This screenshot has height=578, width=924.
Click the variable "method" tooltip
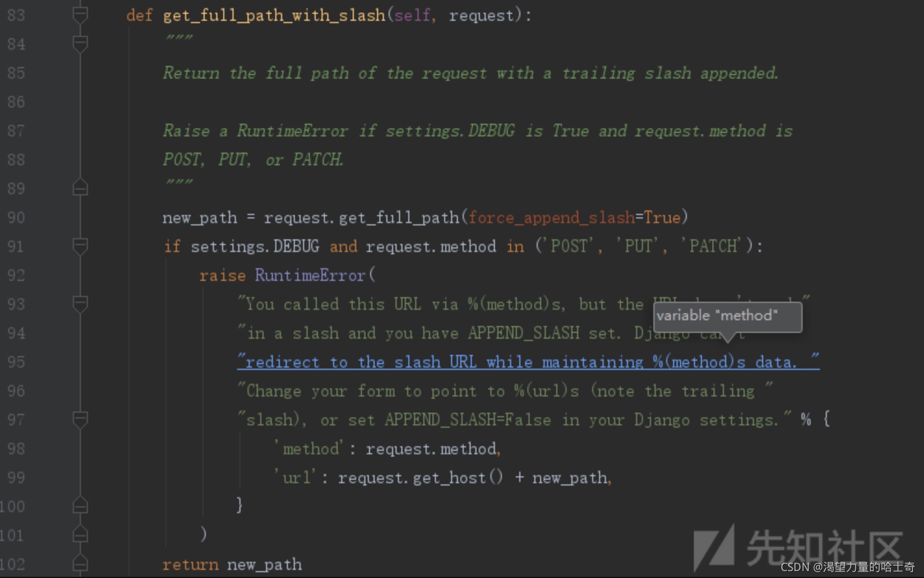(727, 316)
